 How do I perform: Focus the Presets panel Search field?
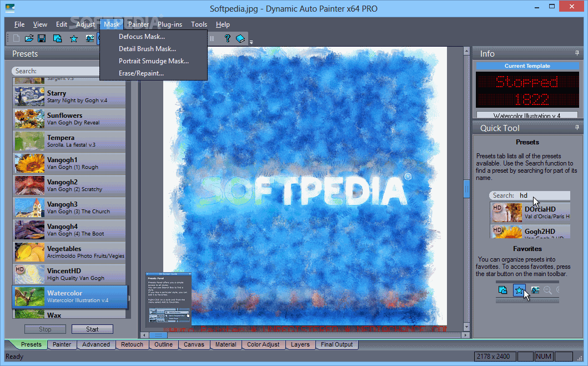pos(56,71)
